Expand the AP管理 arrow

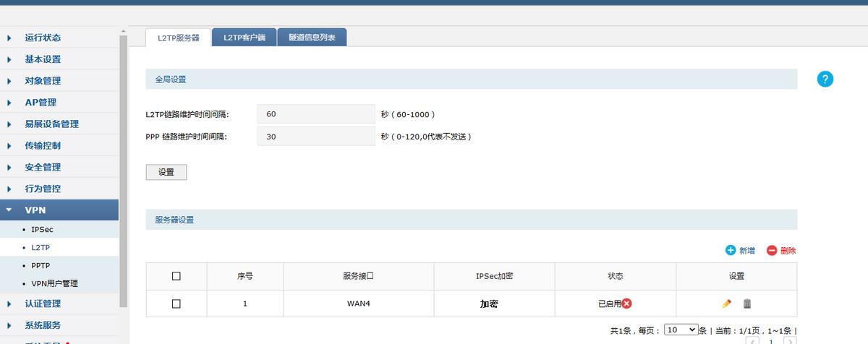tap(9, 103)
